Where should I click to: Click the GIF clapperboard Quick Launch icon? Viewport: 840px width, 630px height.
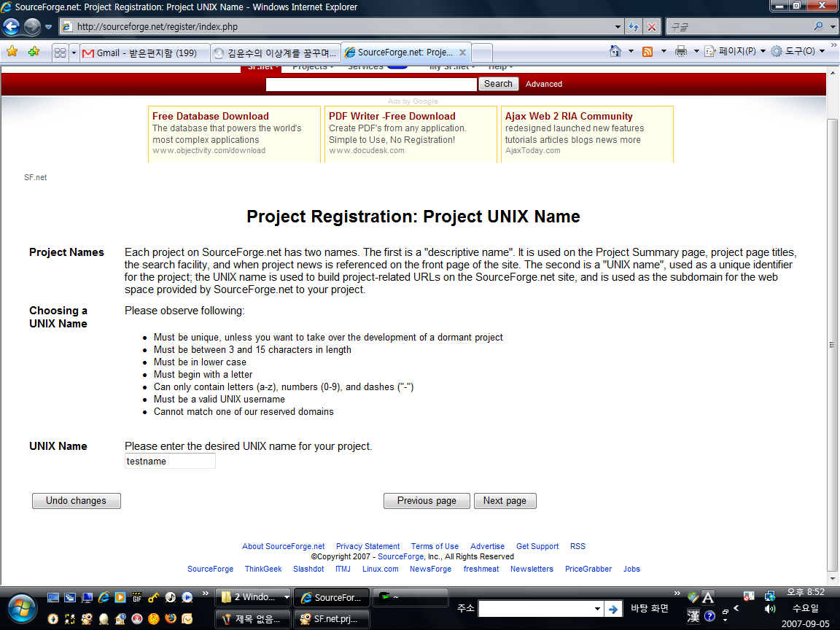pos(137,597)
